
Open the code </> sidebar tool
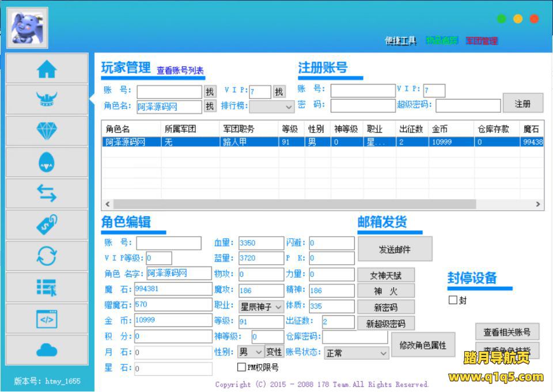tap(46, 318)
